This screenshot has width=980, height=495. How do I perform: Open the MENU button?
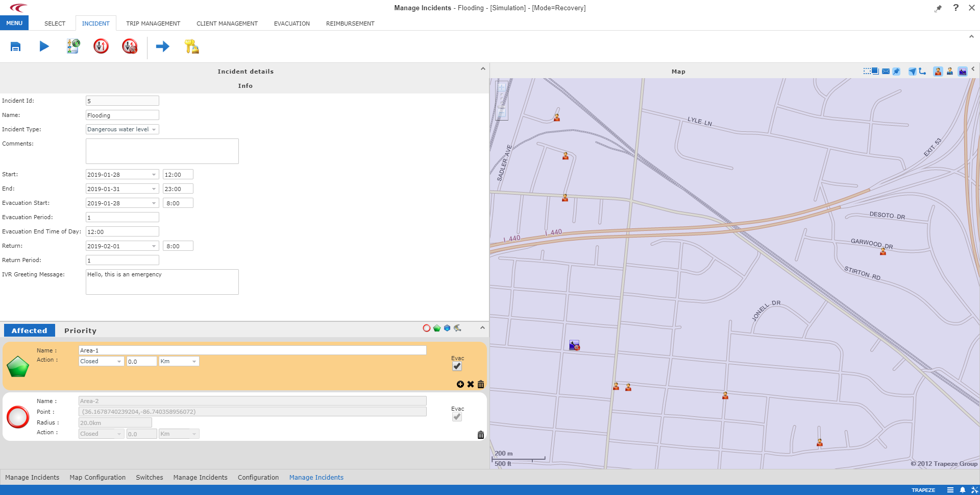click(x=14, y=22)
